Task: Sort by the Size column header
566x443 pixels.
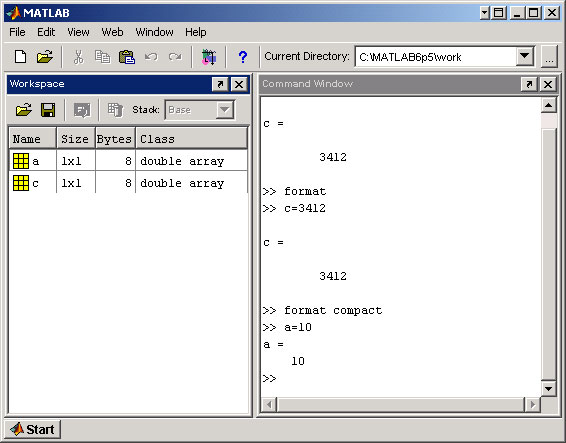Action: [76, 139]
